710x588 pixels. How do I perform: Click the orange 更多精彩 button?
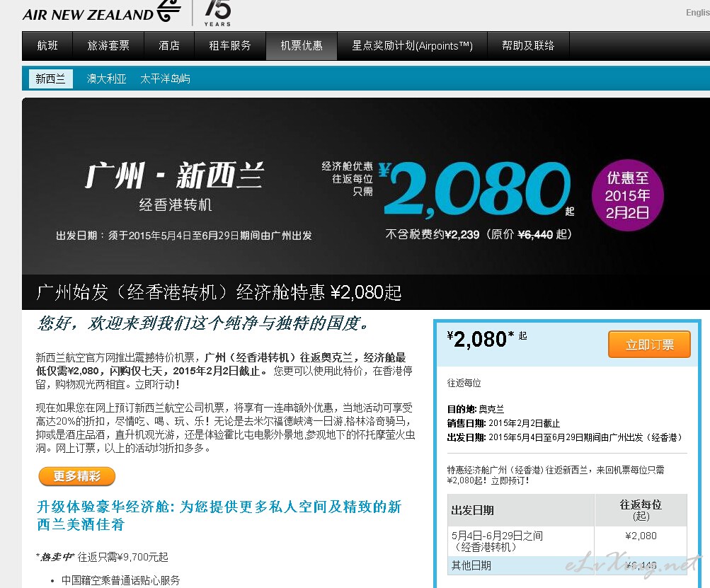coord(77,476)
